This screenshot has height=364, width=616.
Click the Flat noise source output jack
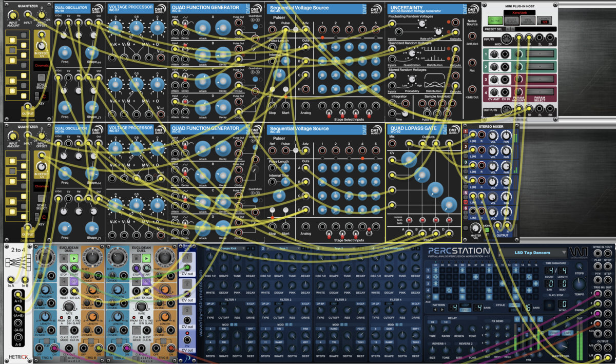point(472,63)
